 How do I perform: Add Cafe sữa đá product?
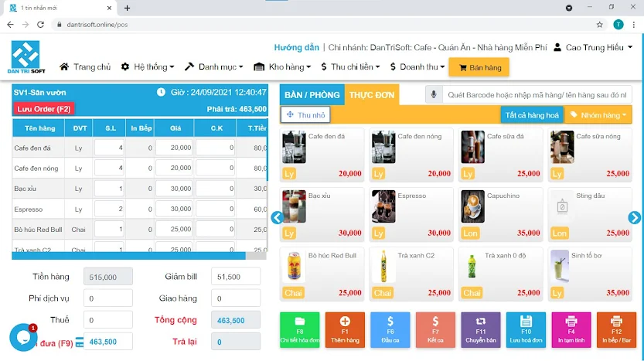coord(500,155)
